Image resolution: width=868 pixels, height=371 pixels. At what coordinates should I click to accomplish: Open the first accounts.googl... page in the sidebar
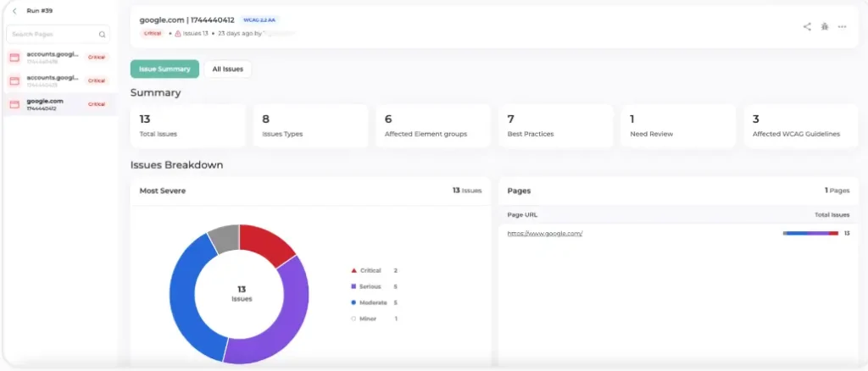(59, 58)
